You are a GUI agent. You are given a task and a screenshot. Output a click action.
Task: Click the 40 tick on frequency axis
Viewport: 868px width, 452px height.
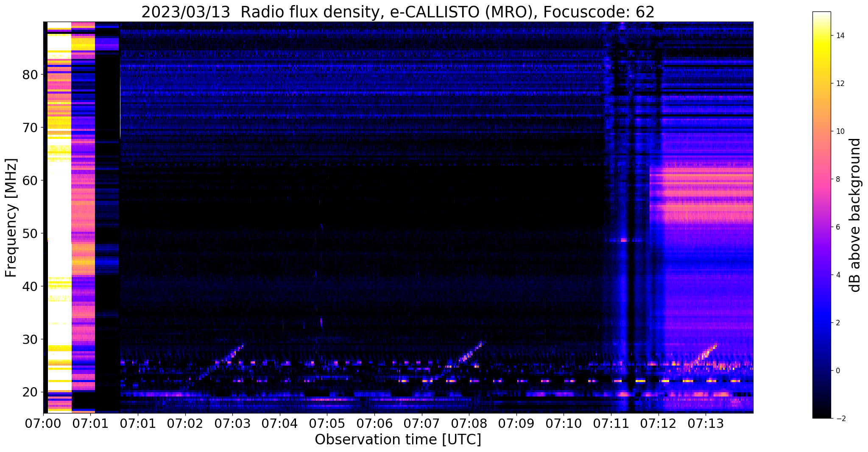pyautogui.click(x=30, y=286)
